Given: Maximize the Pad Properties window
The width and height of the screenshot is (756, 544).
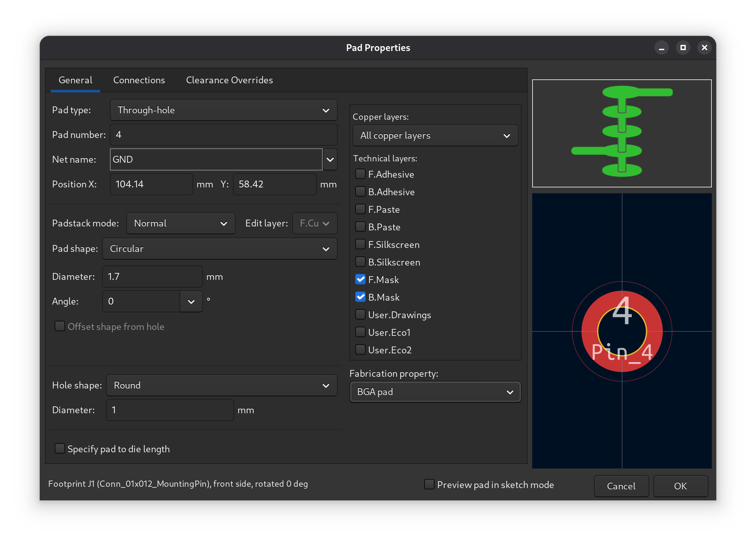Looking at the screenshot, I should tap(683, 48).
